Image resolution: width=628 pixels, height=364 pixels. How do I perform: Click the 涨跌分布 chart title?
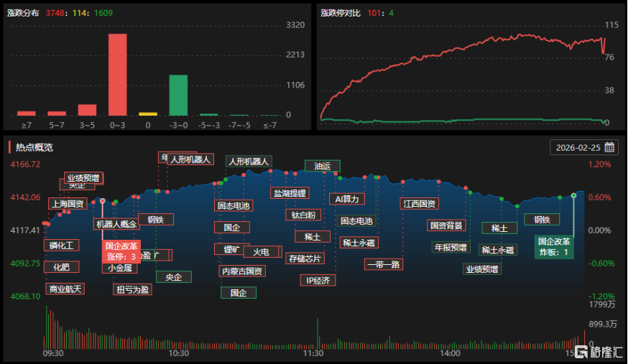click(23, 13)
